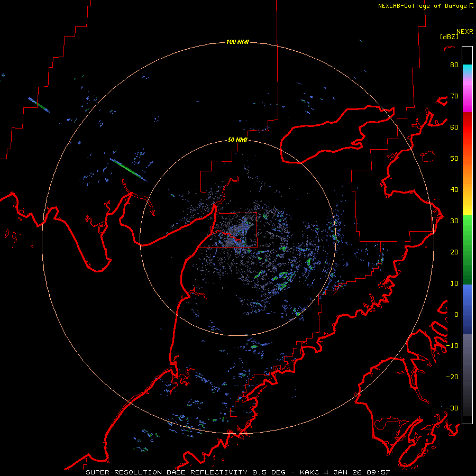Click the SUPER-RESOLUTION BASE REFLECTIVITY title text
Screen dimensions: 476x476
167,472
